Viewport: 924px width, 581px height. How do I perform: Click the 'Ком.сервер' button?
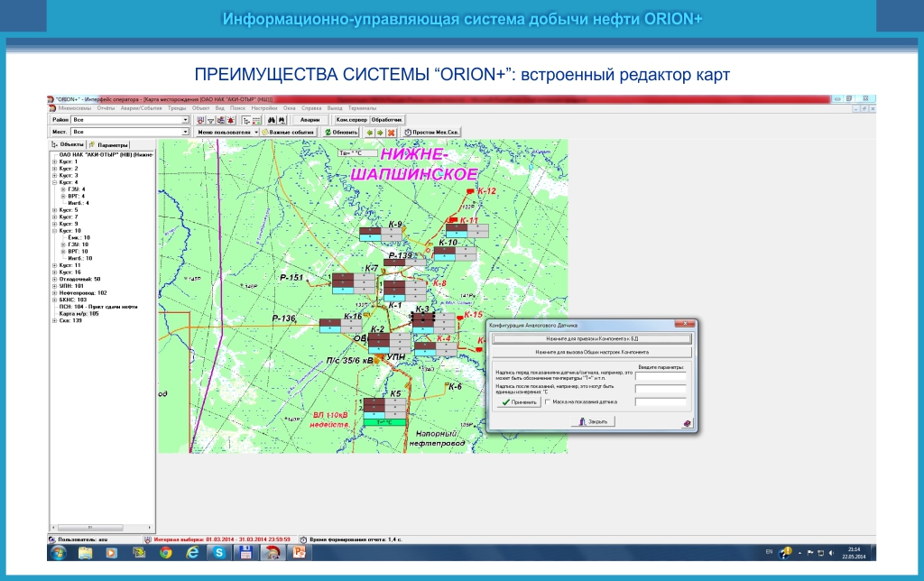[351, 120]
